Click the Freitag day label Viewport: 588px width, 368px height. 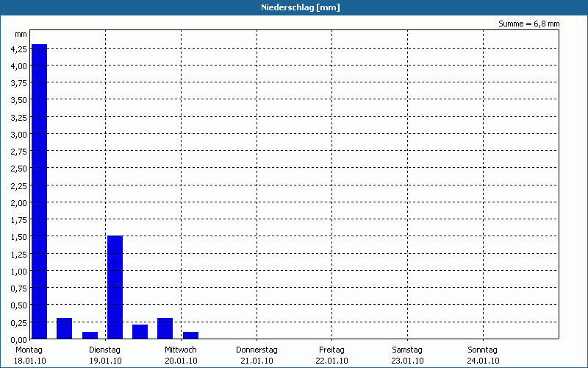point(332,350)
